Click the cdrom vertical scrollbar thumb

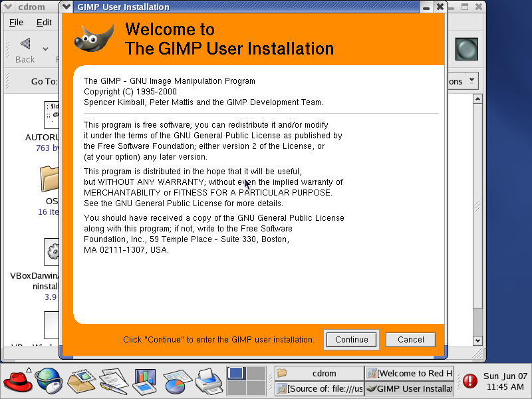pos(477,206)
